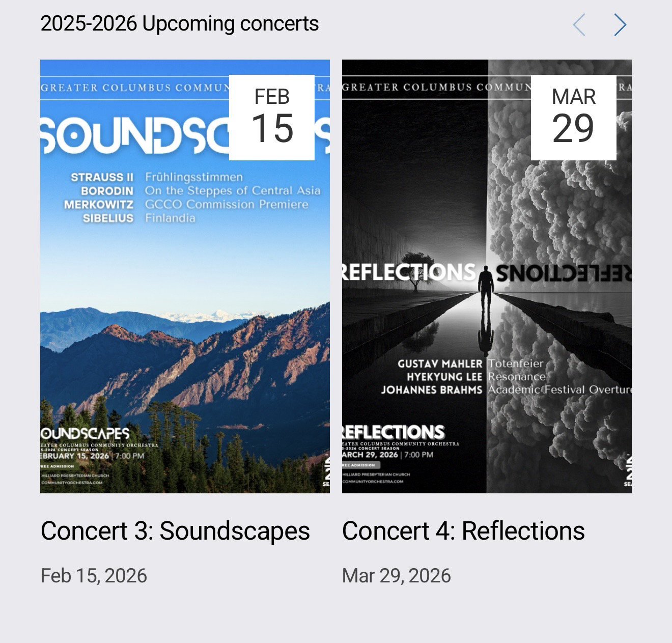Image resolution: width=672 pixels, height=643 pixels.
Task: Click the FEB 15 date badge
Action: (272, 118)
